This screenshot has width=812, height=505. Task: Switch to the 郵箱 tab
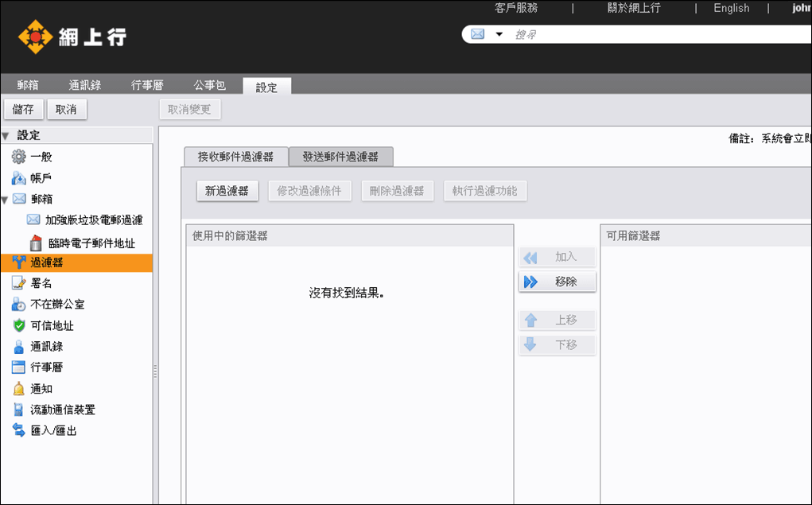click(x=28, y=85)
